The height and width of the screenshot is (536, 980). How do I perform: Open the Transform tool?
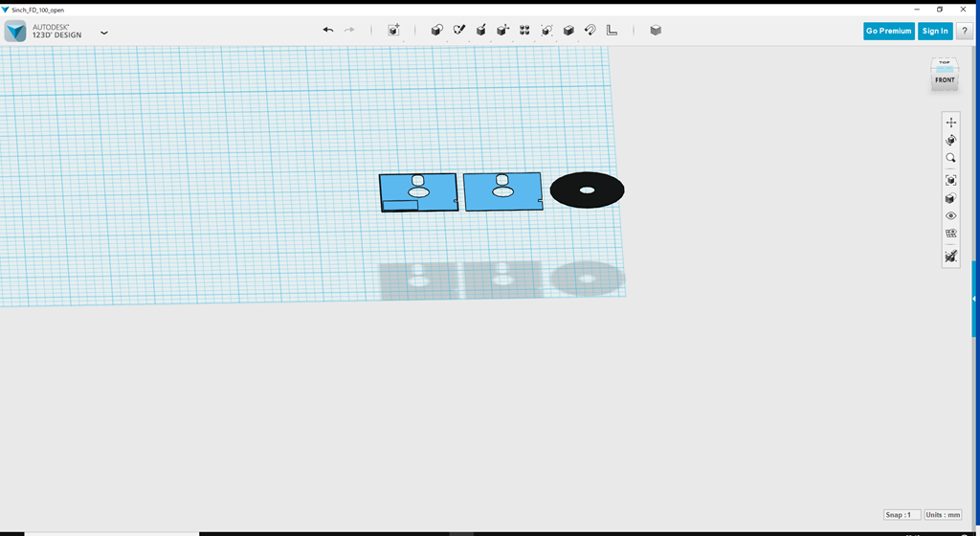[x=393, y=31]
